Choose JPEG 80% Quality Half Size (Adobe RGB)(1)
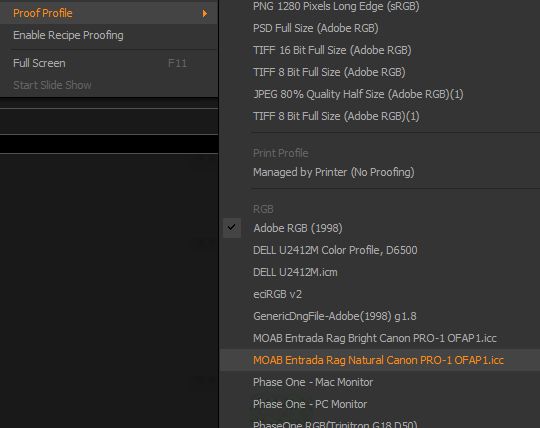This screenshot has width=540, height=428. (x=380, y=94)
